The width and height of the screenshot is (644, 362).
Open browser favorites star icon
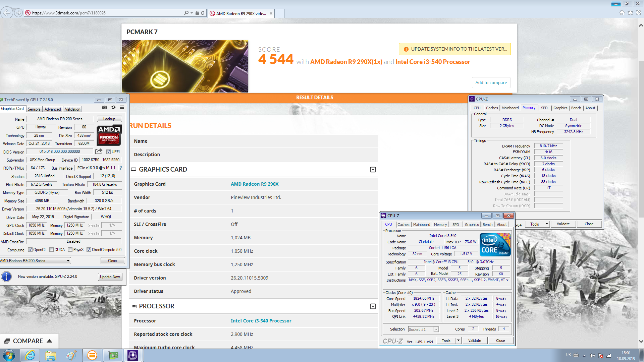pyautogui.click(x=630, y=13)
